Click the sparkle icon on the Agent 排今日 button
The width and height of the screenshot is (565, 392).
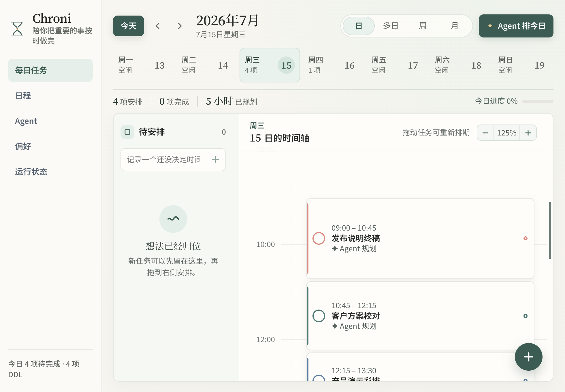coord(490,26)
